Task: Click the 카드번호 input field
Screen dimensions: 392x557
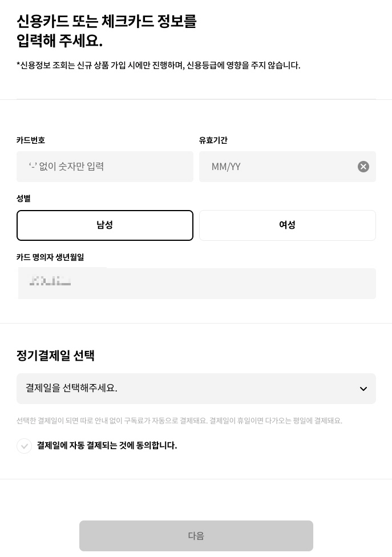Action: 105,167
